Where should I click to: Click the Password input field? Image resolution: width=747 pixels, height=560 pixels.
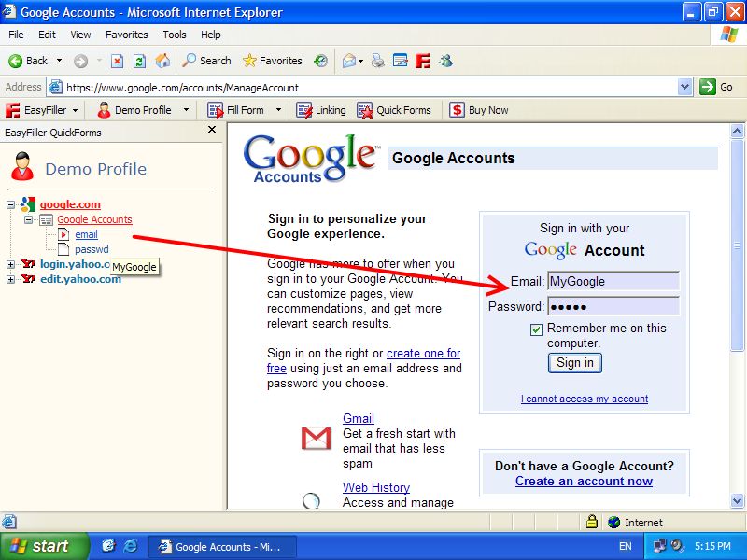point(613,306)
